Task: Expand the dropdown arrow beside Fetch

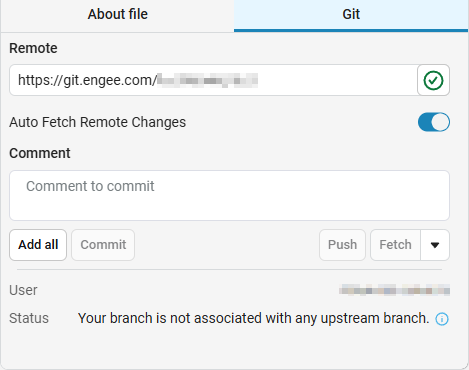Action: point(435,245)
